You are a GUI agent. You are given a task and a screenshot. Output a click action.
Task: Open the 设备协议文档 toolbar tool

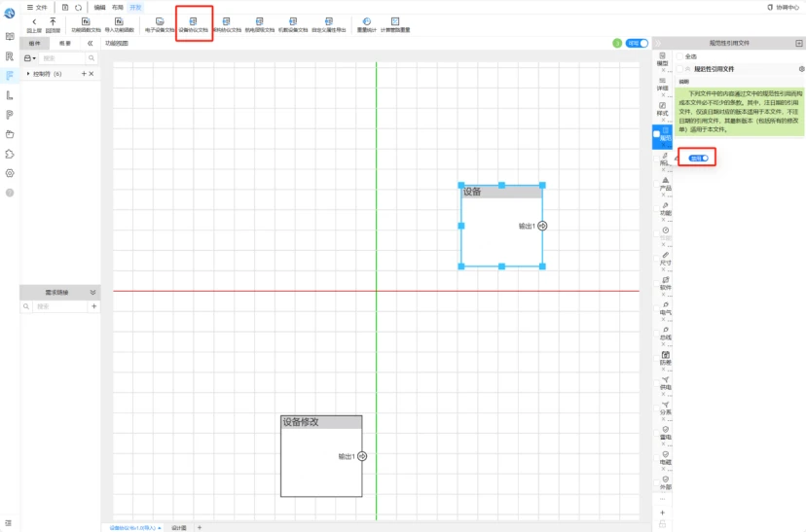(x=194, y=24)
